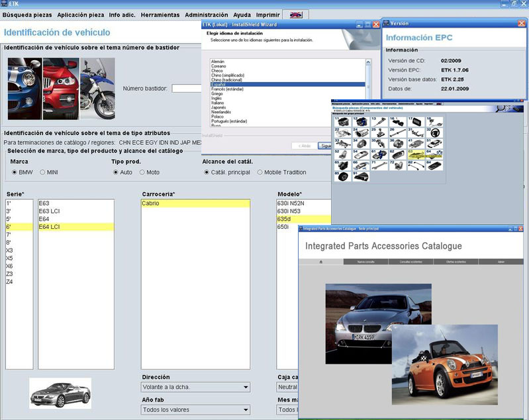
Task: Select parts group 24 transmission icon
Action: coord(361,133)
